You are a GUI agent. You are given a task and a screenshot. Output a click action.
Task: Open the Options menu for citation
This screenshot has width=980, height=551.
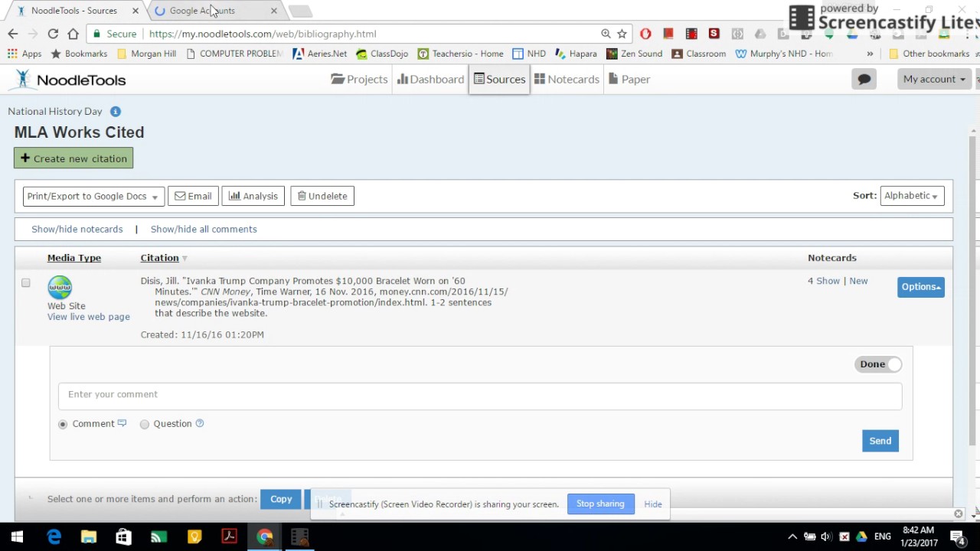(x=921, y=287)
